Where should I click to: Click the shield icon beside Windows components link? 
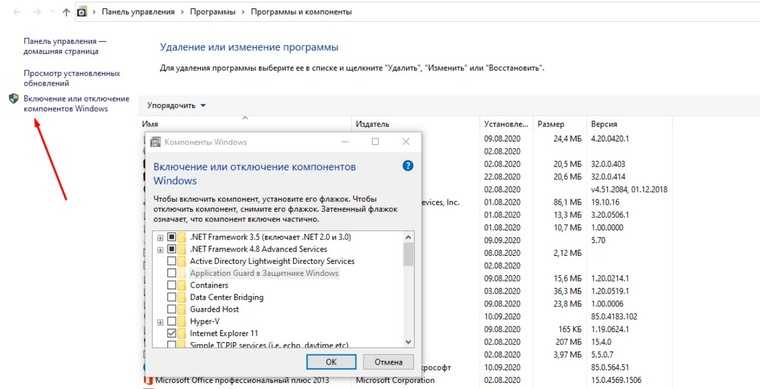[14, 99]
